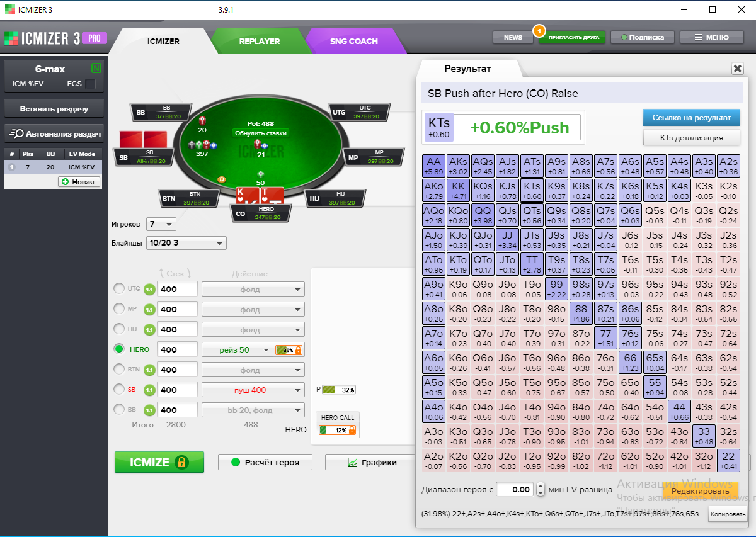Open the HERO рейз 50 action dropdown
The width and height of the screenshot is (756, 537).
(237, 350)
